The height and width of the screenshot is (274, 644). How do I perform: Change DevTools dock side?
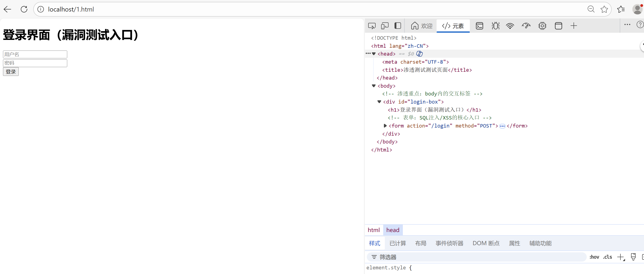point(398,26)
